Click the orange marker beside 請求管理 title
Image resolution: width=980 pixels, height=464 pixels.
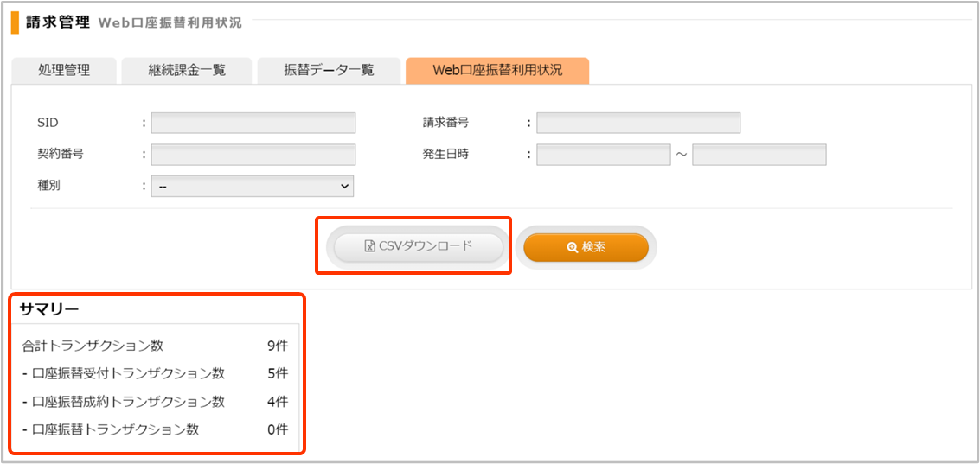click(15, 22)
